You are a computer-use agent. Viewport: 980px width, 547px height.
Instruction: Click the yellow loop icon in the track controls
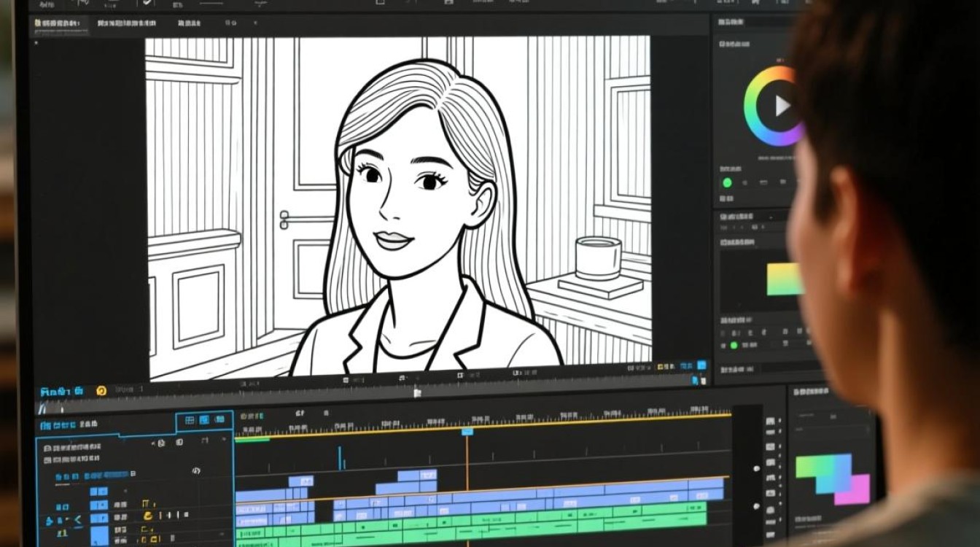point(148,516)
